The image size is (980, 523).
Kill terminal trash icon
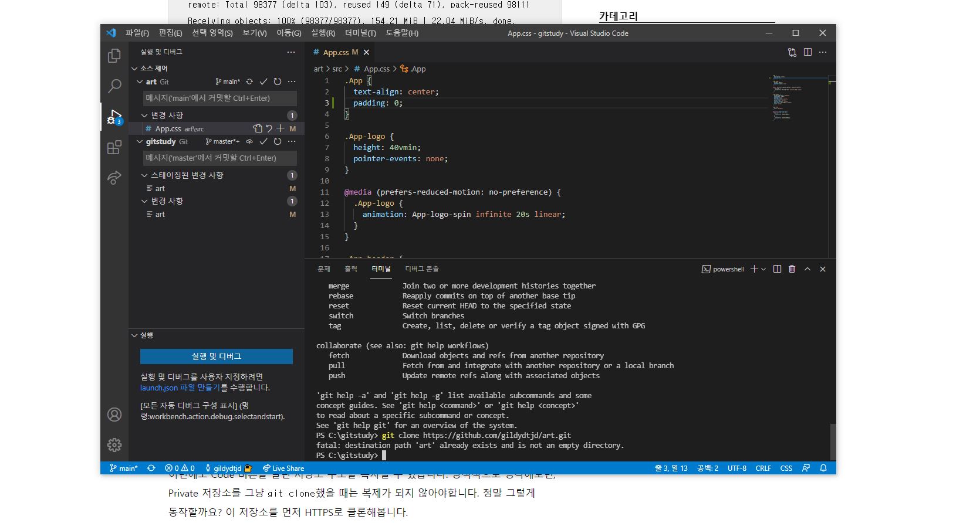tap(792, 269)
